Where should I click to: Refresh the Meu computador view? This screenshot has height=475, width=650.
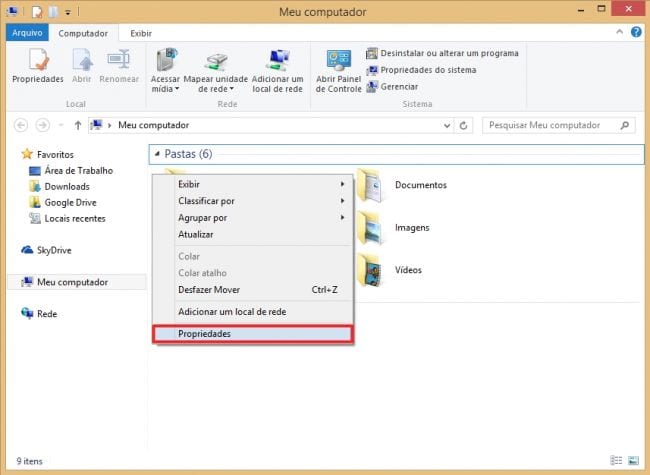tap(463, 125)
